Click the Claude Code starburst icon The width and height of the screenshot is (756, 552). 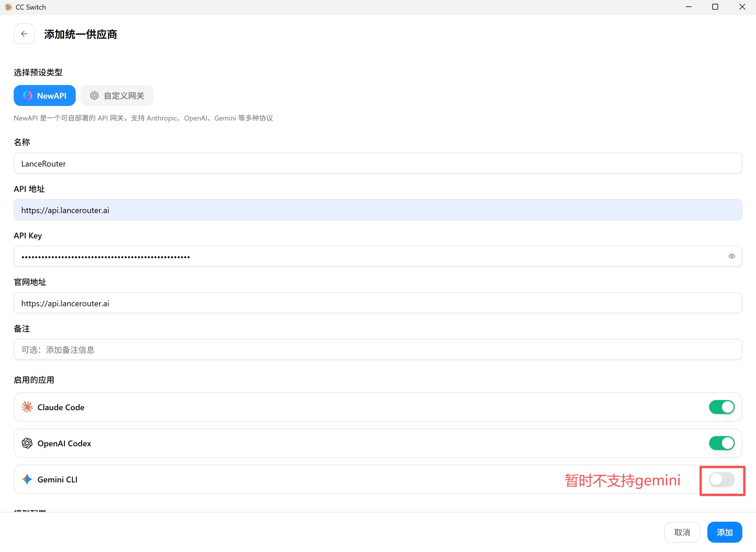[27, 407]
